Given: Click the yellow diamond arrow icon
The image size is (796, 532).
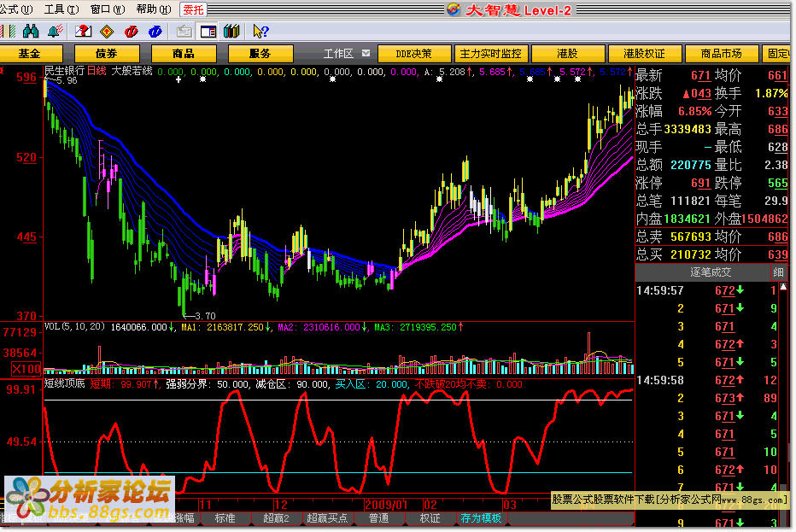Looking at the screenshot, I should coord(107,32).
